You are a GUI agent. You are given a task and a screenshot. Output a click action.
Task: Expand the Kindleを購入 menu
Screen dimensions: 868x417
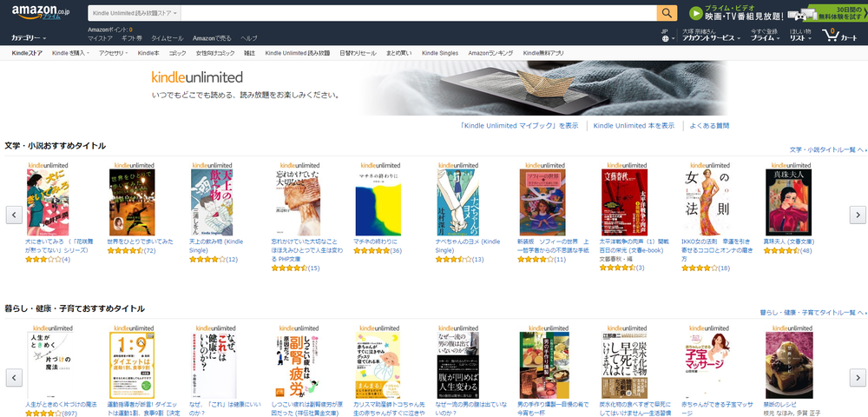pos(69,53)
